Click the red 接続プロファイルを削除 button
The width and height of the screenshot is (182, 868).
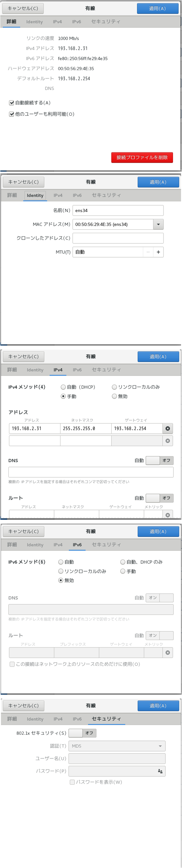(x=142, y=157)
